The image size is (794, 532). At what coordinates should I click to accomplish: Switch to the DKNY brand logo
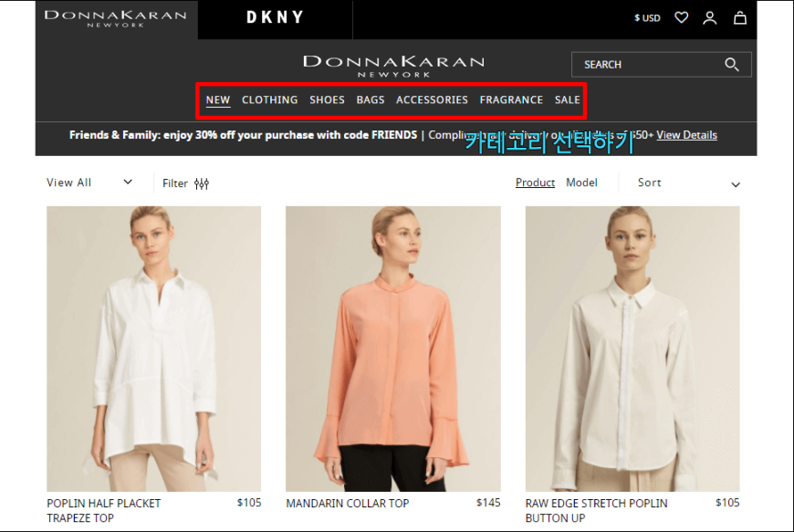[x=275, y=17]
